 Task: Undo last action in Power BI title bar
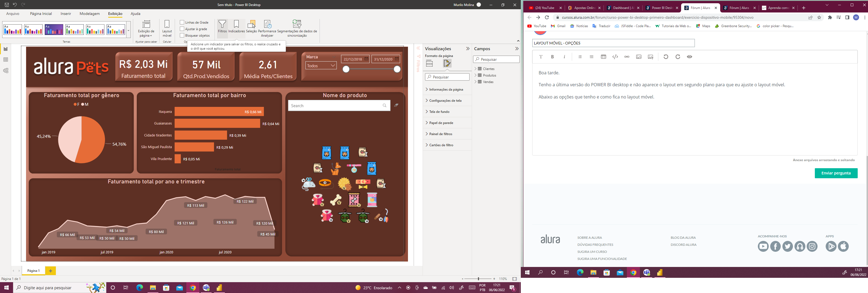15,5
